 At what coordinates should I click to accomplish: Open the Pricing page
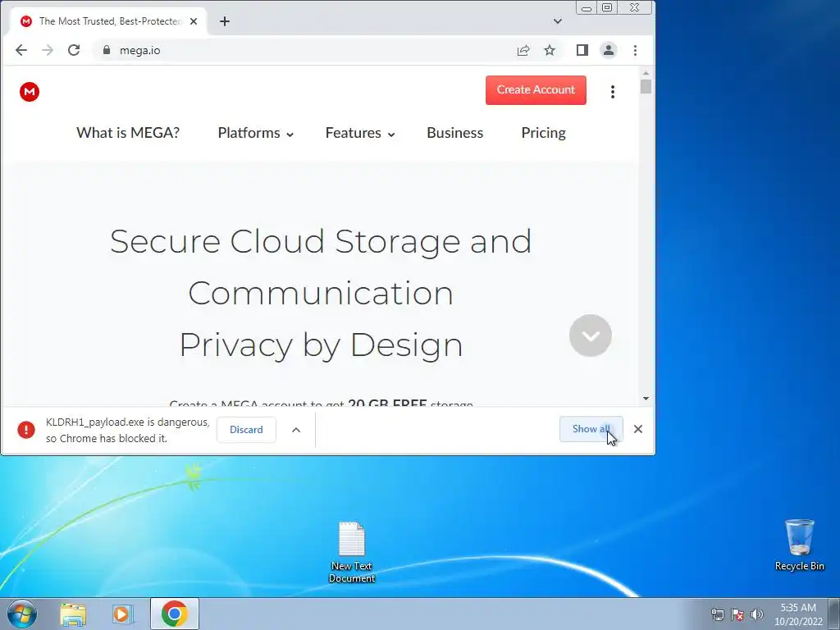(543, 133)
